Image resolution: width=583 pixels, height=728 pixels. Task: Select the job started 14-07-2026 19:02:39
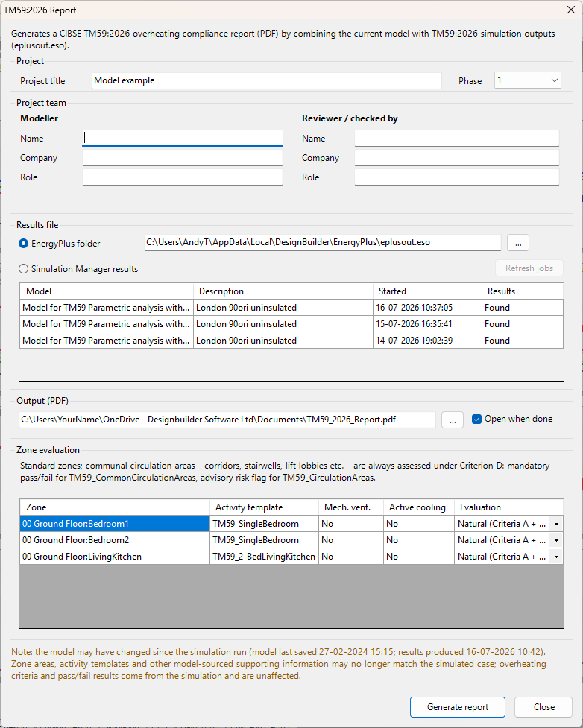click(x=291, y=340)
